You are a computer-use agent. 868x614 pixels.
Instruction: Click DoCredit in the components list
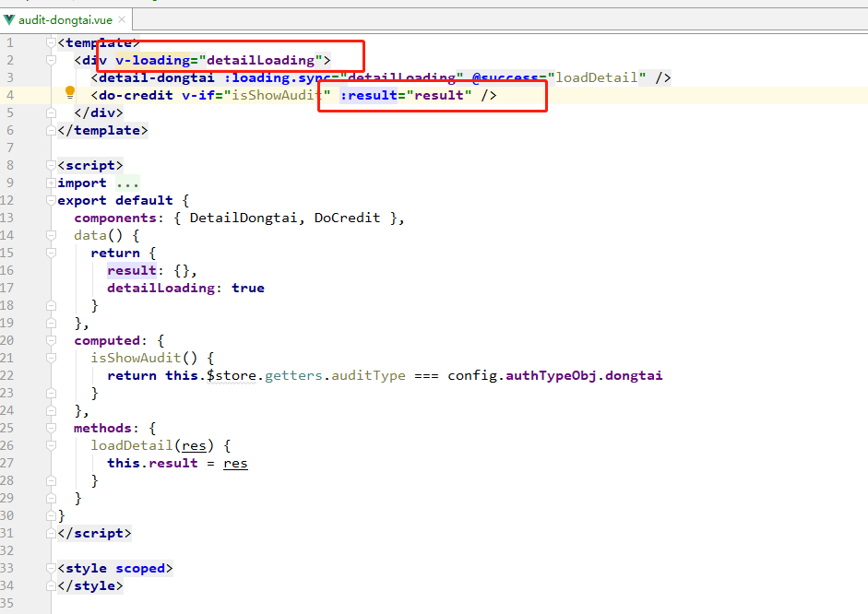(x=347, y=218)
